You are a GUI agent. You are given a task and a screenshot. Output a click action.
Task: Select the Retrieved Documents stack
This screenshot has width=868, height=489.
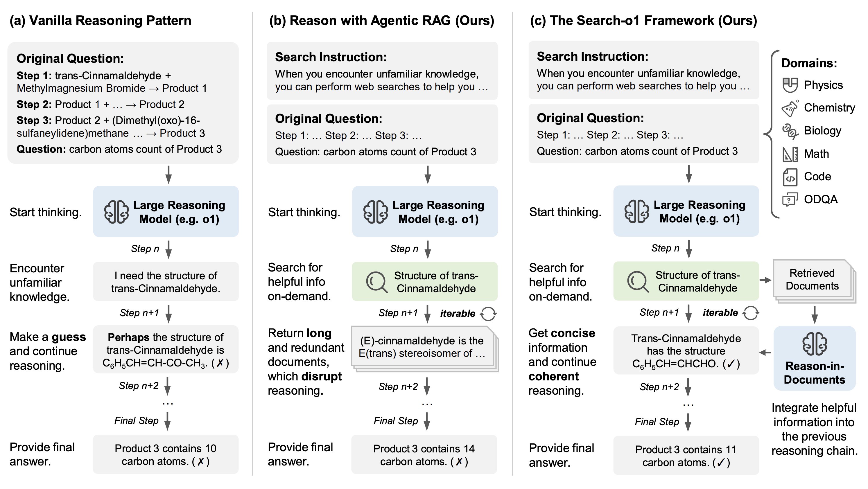(x=815, y=281)
